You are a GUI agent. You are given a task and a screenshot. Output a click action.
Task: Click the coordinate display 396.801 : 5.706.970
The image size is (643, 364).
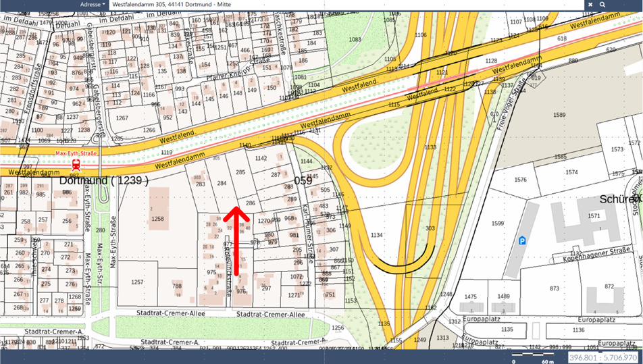603,357
